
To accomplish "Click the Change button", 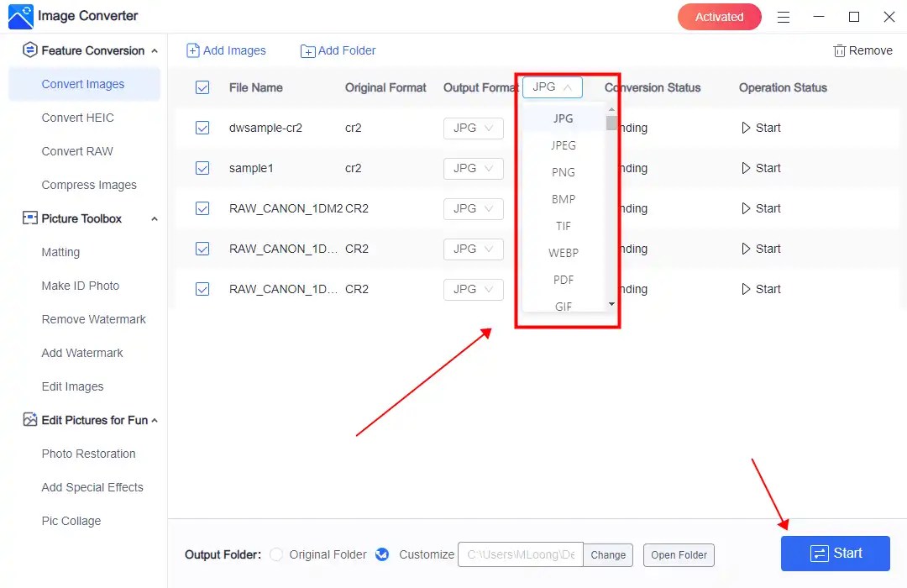I will click(x=608, y=554).
